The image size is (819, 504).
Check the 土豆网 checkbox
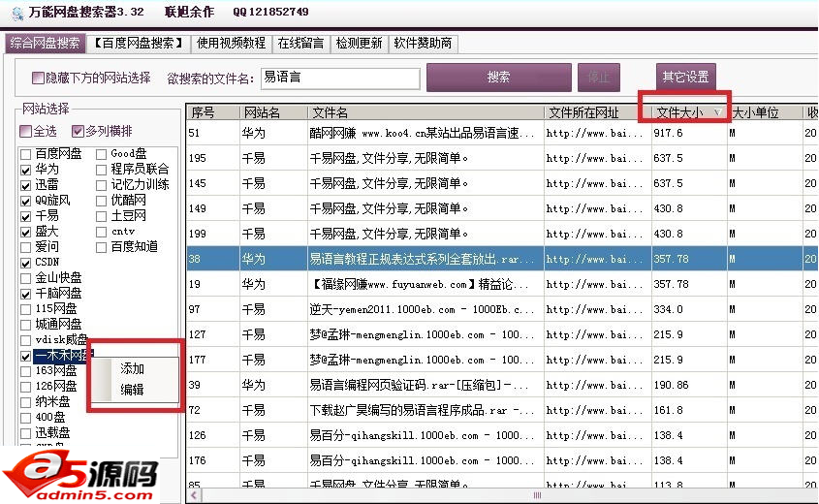(102, 216)
